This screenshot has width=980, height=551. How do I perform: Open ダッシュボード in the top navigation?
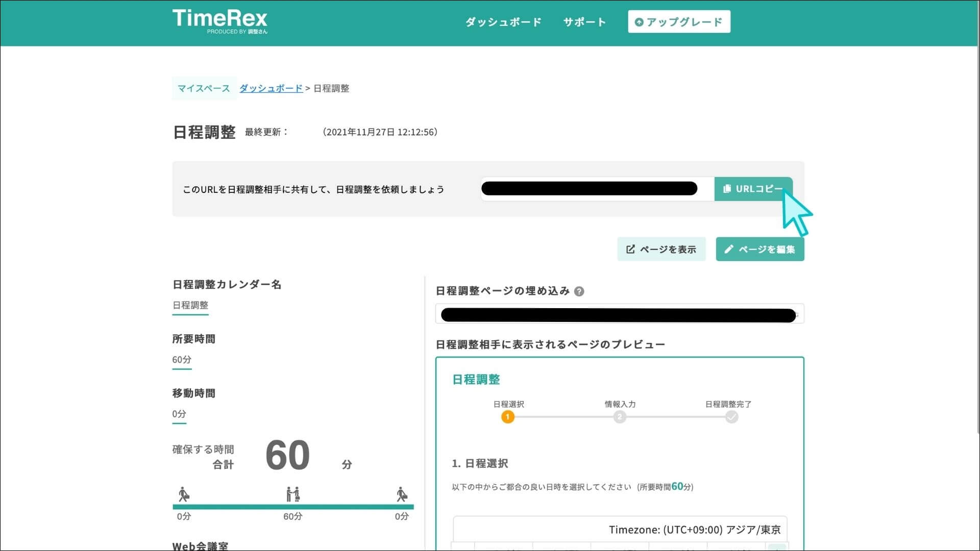click(503, 21)
